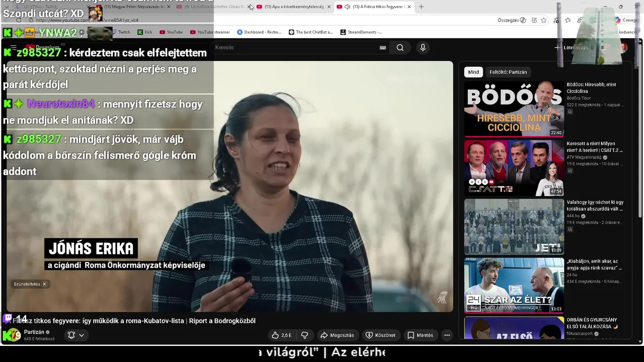Open 'Kiabáljon, amit akar' video title
644x362 pixels.
point(595,264)
